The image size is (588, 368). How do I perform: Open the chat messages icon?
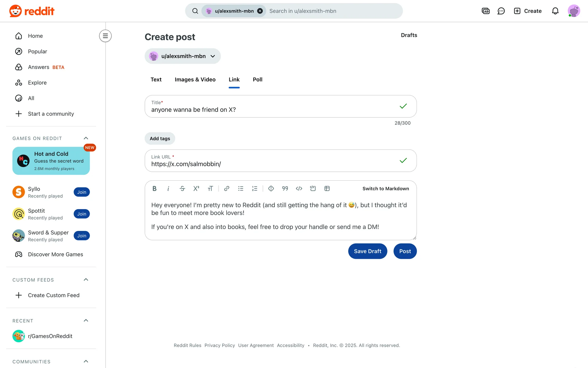click(x=501, y=11)
